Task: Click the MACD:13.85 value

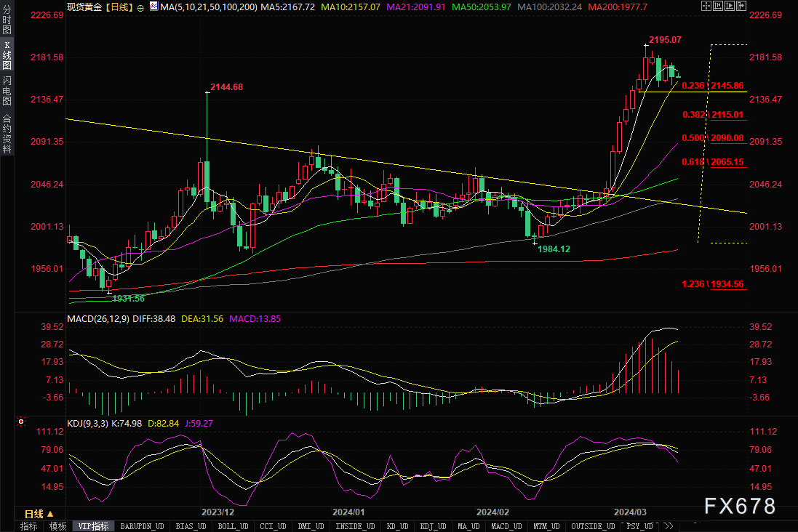Action: (255, 319)
